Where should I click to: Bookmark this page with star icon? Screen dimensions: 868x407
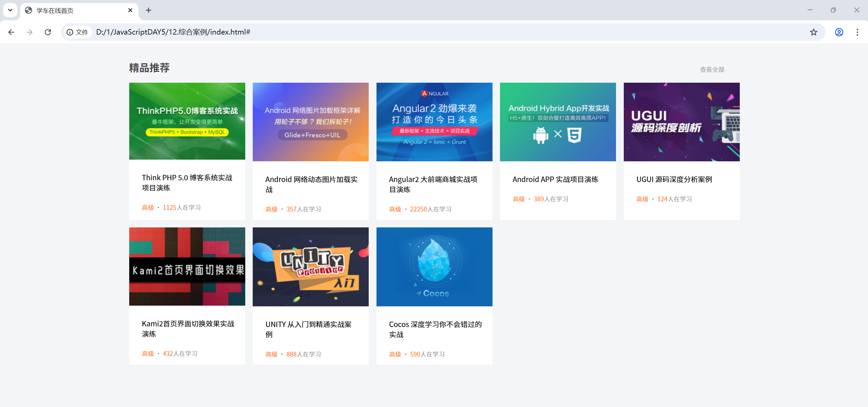(x=813, y=32)
